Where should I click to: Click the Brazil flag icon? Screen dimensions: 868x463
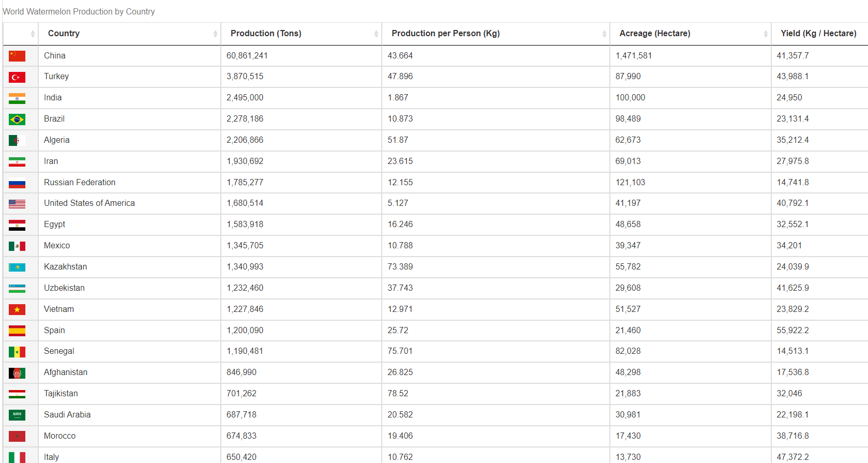tap(17, 120)
